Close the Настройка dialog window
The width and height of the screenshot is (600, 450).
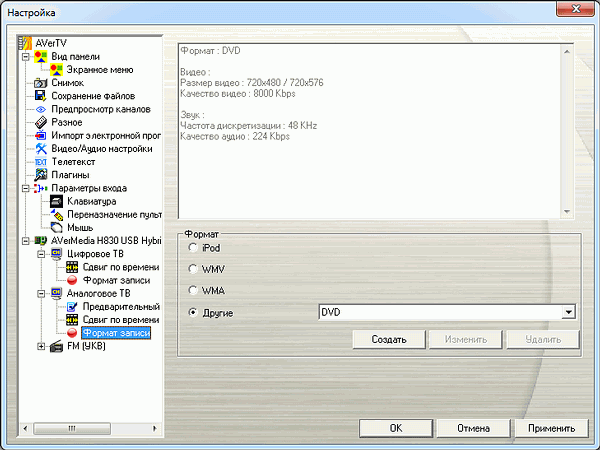tap(575, 8)
